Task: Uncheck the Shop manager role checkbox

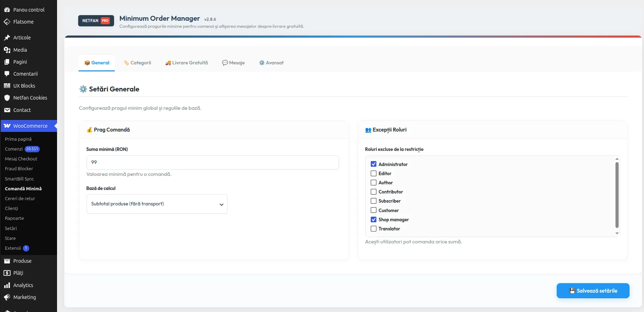Action: point(374,219)
